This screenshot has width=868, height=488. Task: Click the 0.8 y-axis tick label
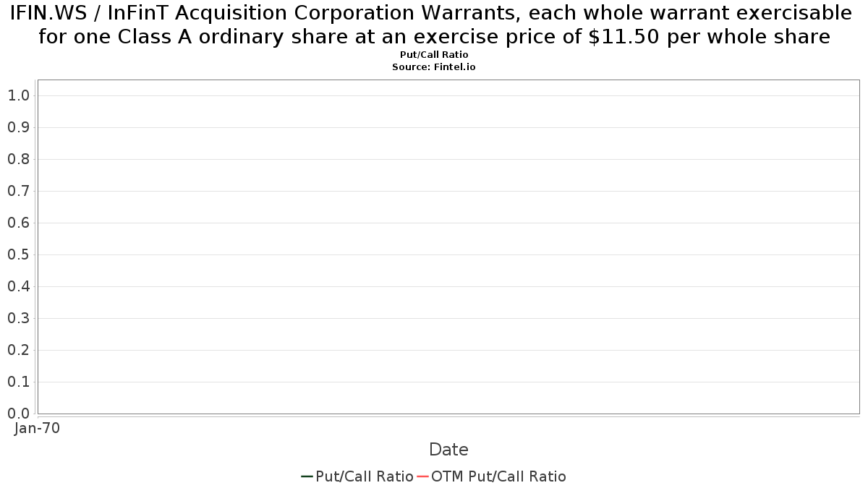pos(19,159)
